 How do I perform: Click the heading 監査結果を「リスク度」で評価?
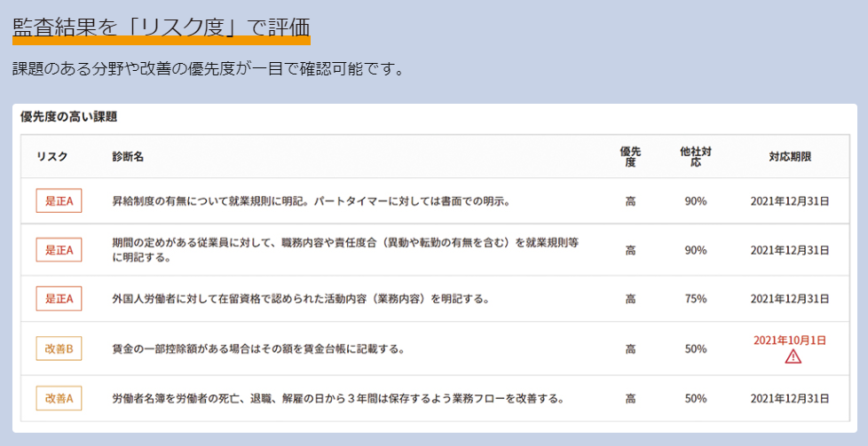pos(162,27)
